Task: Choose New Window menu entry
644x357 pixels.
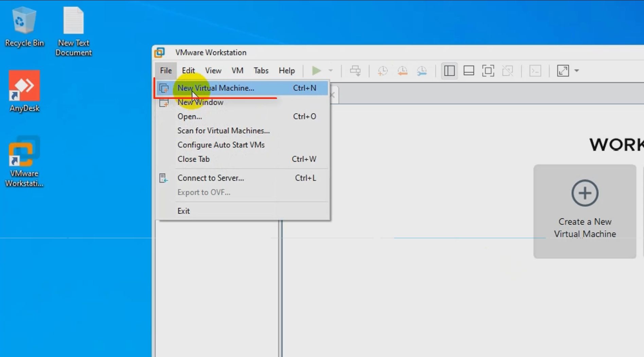Action: (243, 102)
